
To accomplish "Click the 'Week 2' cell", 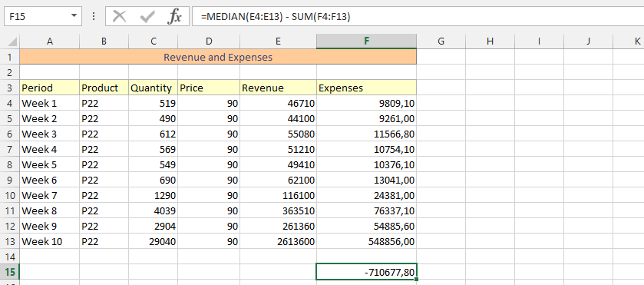I will pos(50,118).
